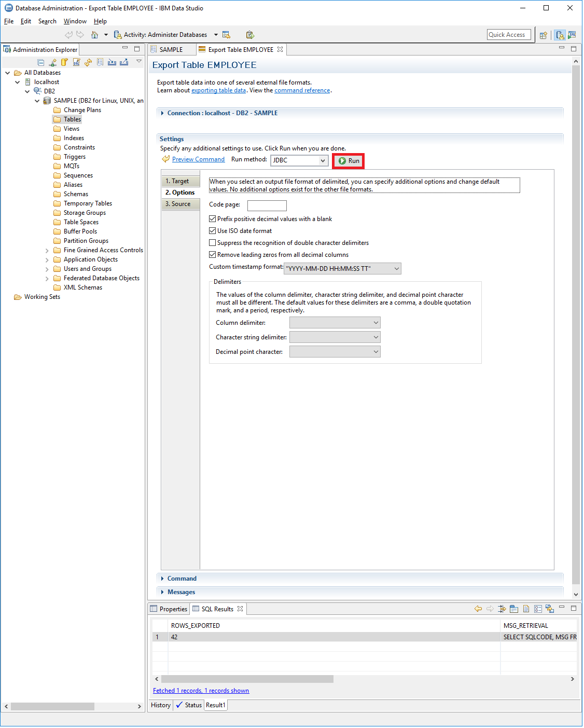Switch to the SQL perspective icon
Screen dimensions: 584x728
point(572,35)
